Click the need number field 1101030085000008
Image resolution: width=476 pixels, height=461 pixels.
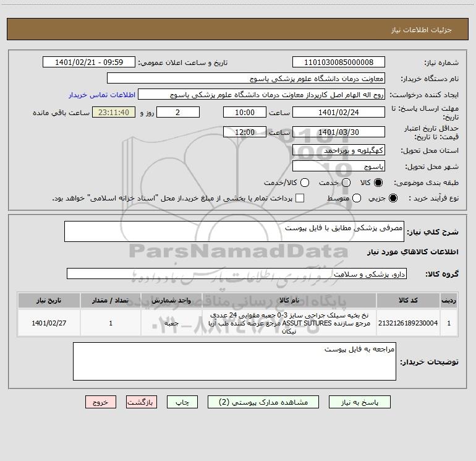click(x=339, y=62)
